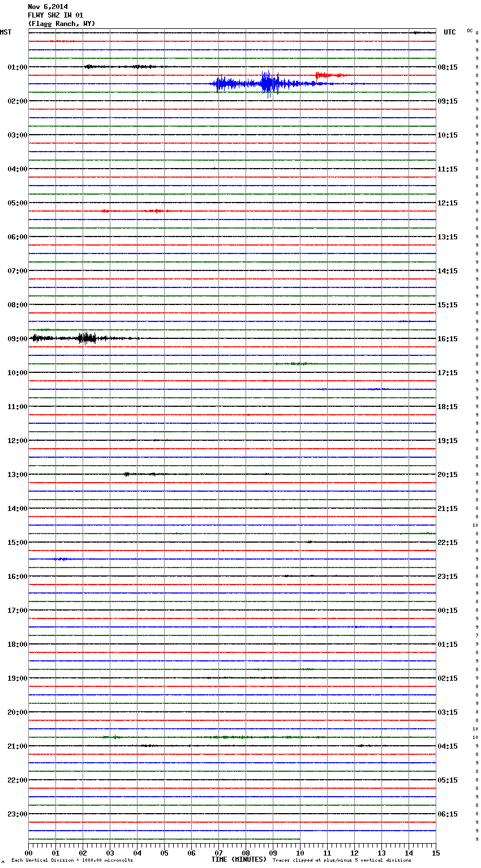This screenshot has height=868, width=481.
Task: Click the 16:15 UTC time label
Action: click(448, 339)
